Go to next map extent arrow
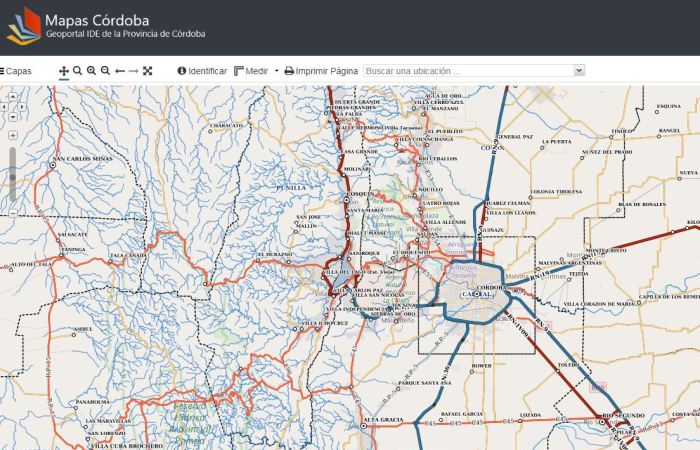 [133, 71]
